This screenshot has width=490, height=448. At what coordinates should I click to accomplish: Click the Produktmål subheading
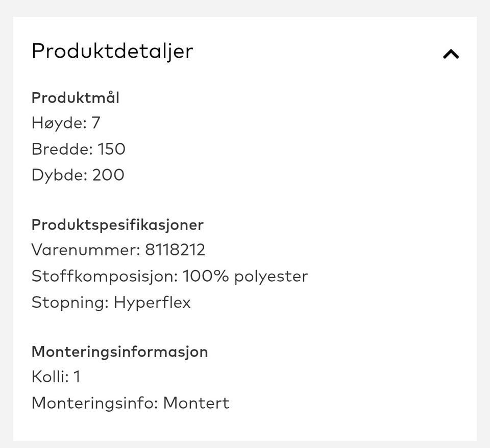point(76,97)
